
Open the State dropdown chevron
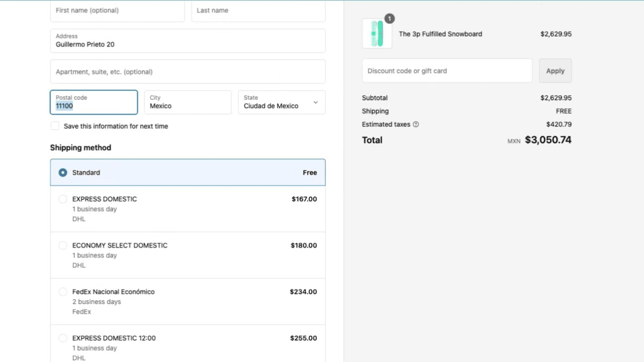click(x=316, y=103)
